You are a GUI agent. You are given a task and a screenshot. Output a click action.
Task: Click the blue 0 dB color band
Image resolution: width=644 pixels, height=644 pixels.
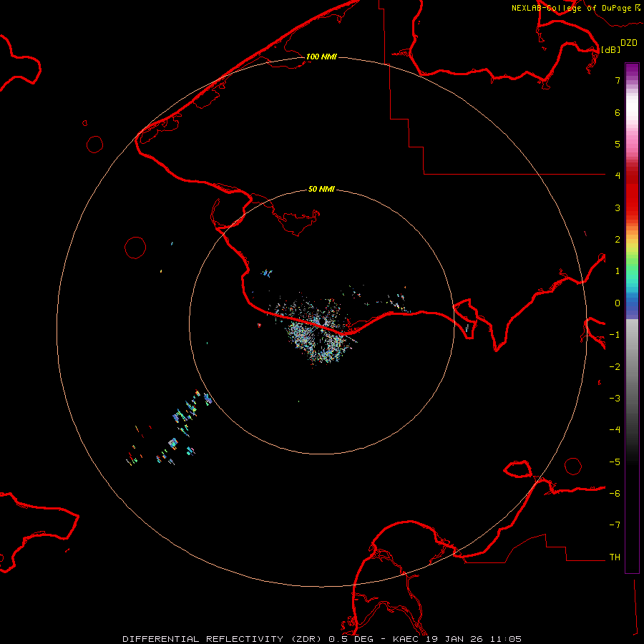point(632,303)
